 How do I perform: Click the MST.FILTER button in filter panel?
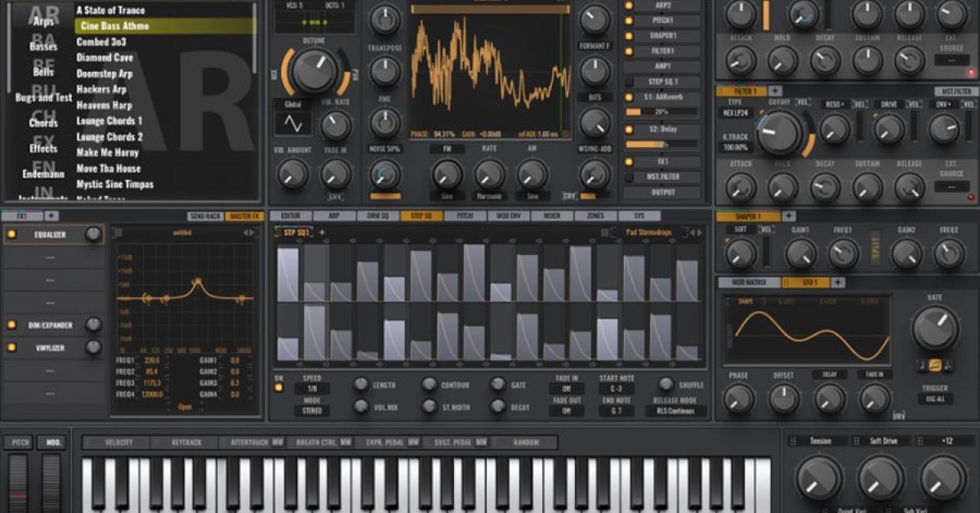(x=956, y=91)
